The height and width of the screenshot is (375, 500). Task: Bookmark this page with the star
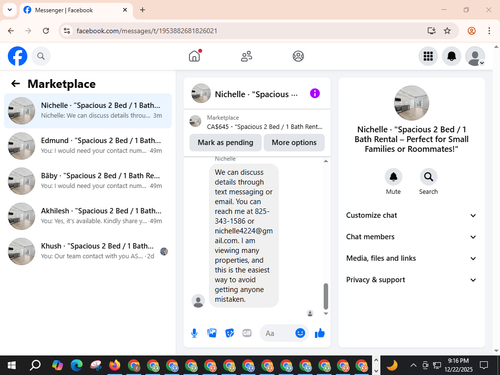pos(447,31)
